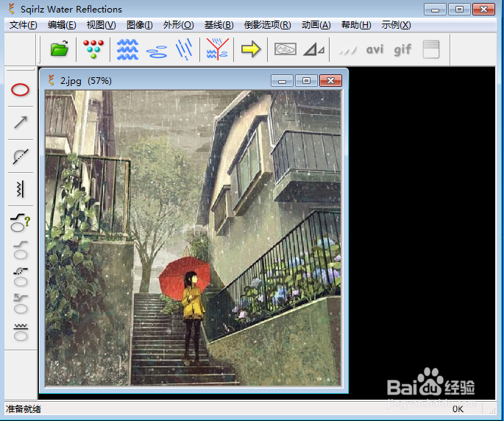This screenshot has height=421, width=504.
Task: Click the red Y weather options icon
Action: point(218,49)
